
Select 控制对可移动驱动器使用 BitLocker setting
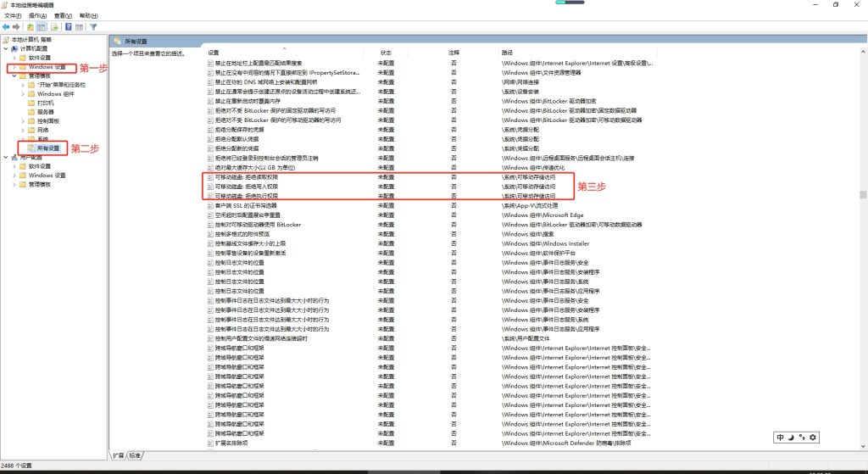point(258,225)
